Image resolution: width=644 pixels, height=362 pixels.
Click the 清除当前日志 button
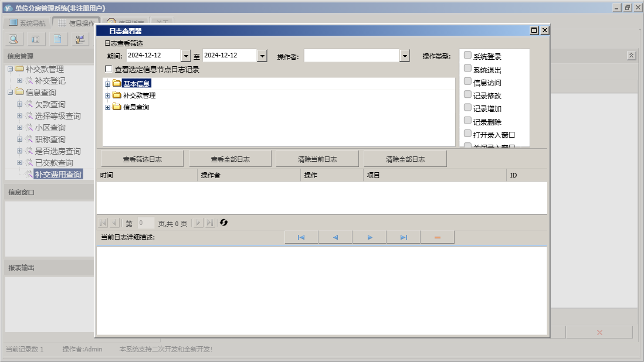point(317,159)
